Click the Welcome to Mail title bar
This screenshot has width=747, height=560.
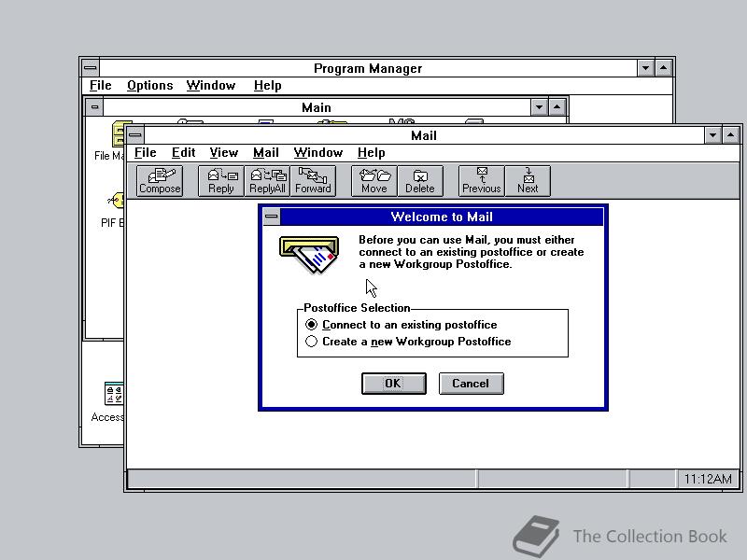click(x=442, y=217)
